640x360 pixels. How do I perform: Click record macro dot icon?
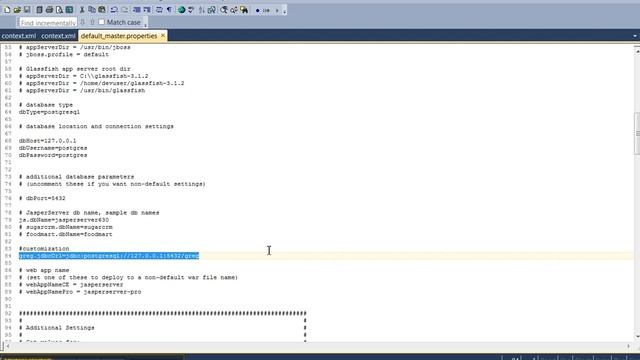tap(258, 10)
